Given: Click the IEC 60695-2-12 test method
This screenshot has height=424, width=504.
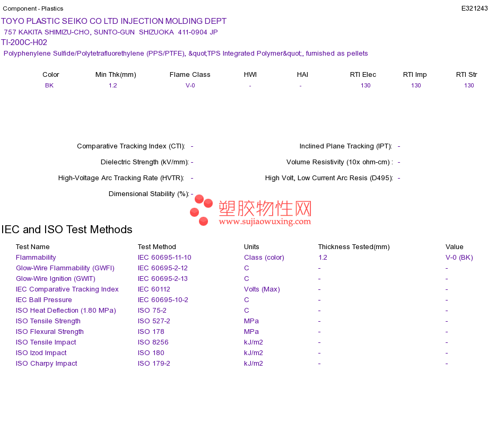Looking at the screenshot, I should point(163,268).
